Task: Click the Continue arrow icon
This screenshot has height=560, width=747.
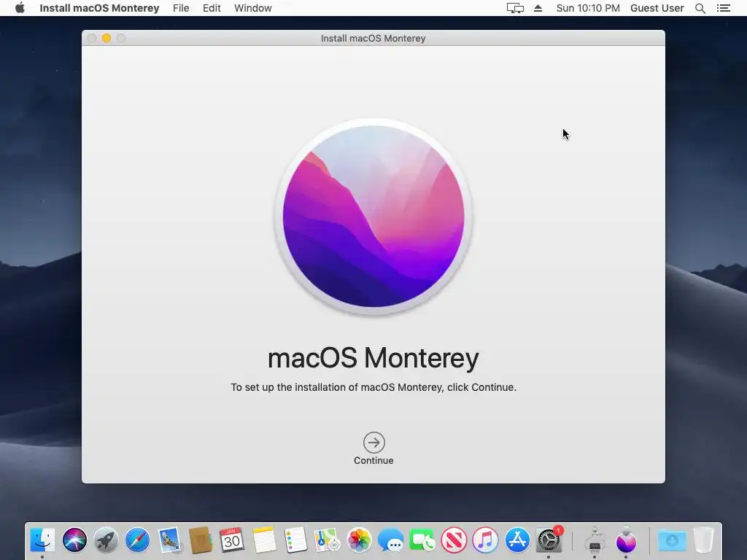Action: [x=374, y=443]
